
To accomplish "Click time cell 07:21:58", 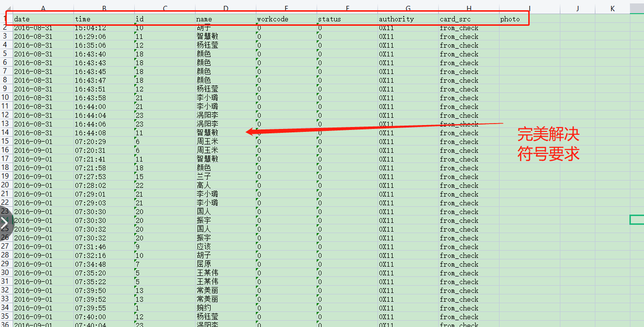I will [104, 168].
